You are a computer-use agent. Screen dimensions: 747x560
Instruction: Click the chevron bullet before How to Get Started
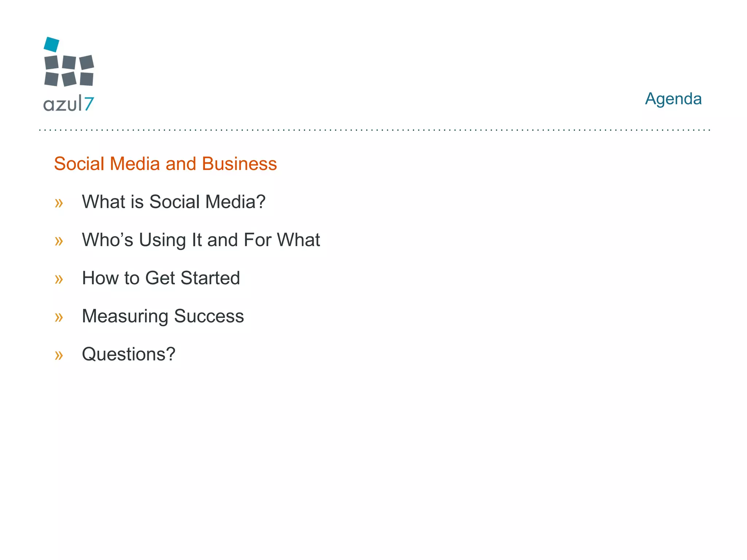59,279
